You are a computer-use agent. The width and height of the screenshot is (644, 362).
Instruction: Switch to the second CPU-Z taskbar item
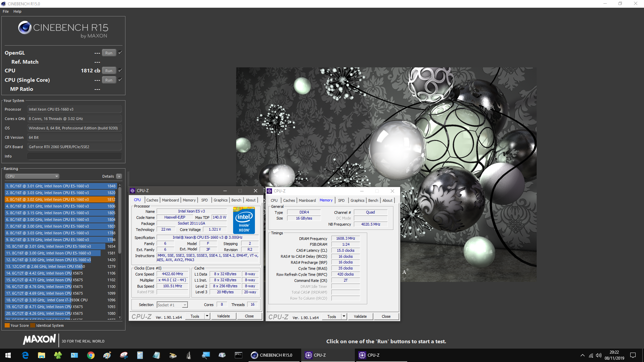tap(381, 355)
